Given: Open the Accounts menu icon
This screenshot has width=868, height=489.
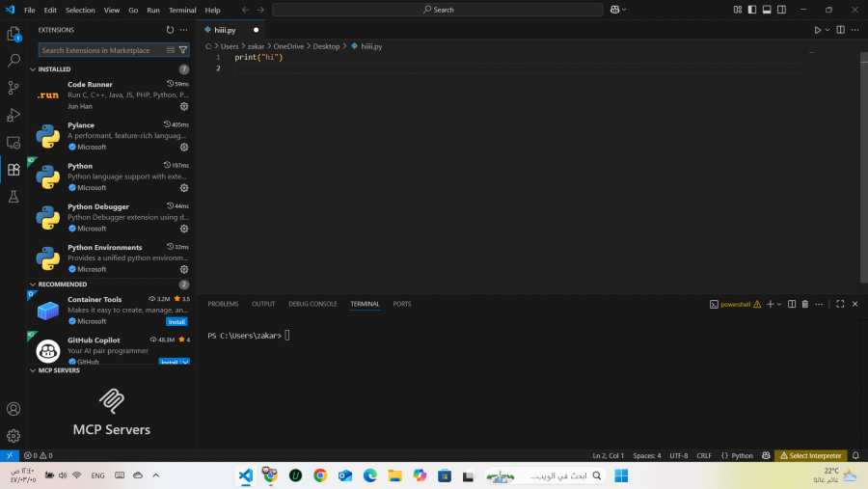Looking at the screenshot, I should pos(14,409).
